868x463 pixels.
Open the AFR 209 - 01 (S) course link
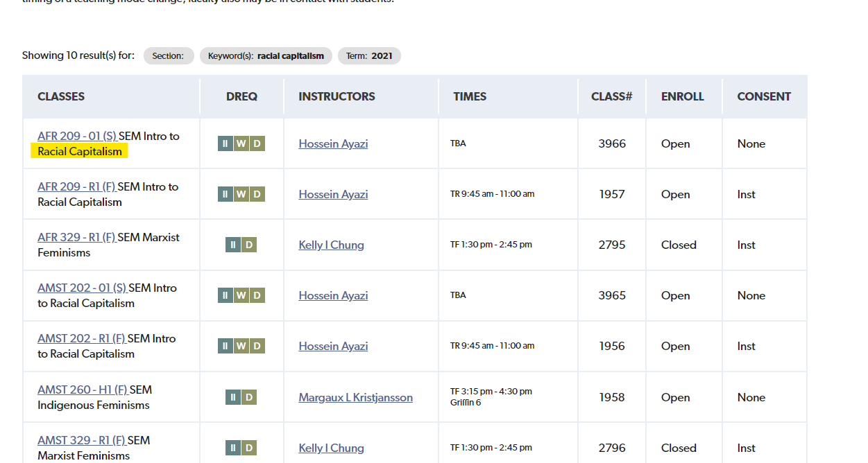[76, 136]
